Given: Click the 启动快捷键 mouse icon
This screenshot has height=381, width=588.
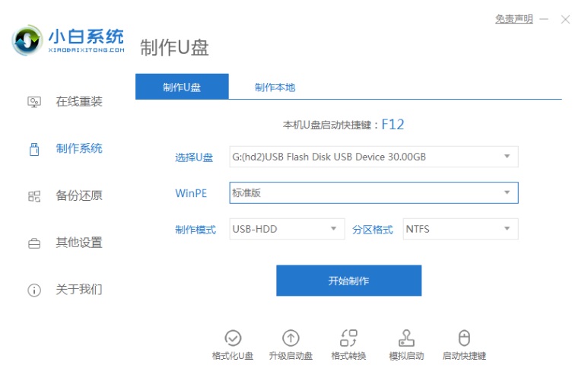Looking at the screenshot, I should (464, 338).
